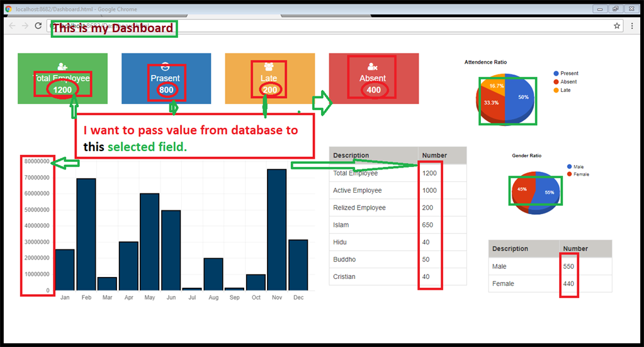Screen dimensions: 644x347
Task: Click the 'Jul' month axis label
Action: [x=192, y=297]
